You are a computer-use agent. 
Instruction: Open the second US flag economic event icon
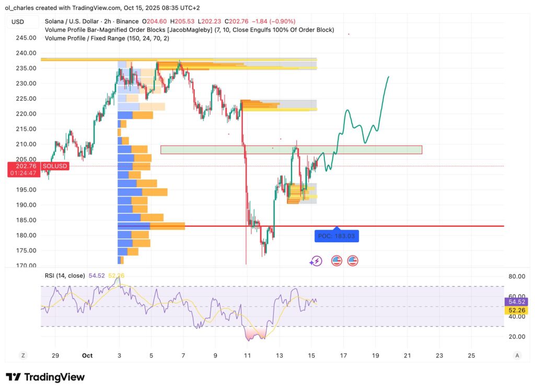point(353,260)
